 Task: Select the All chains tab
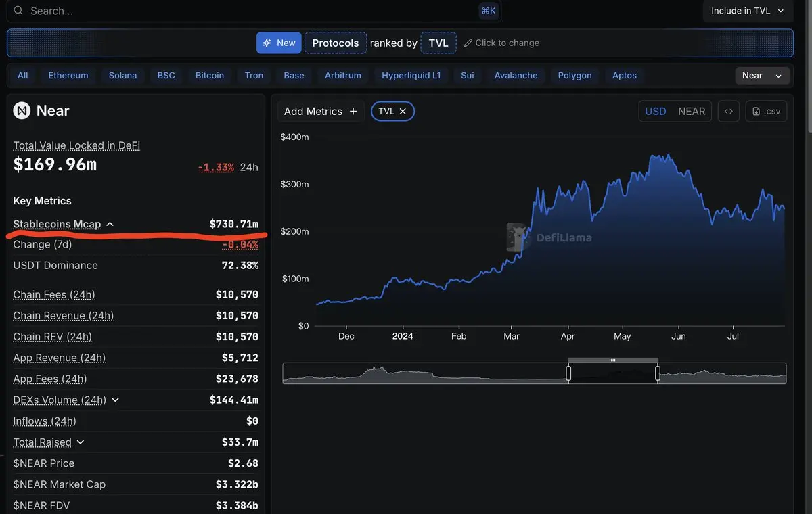pyautogui.click(x=23, y=75)
